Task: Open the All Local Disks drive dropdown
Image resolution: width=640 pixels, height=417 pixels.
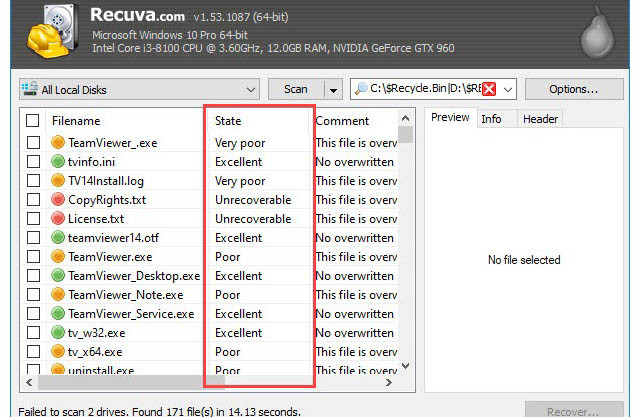Action: click(139, 89)
